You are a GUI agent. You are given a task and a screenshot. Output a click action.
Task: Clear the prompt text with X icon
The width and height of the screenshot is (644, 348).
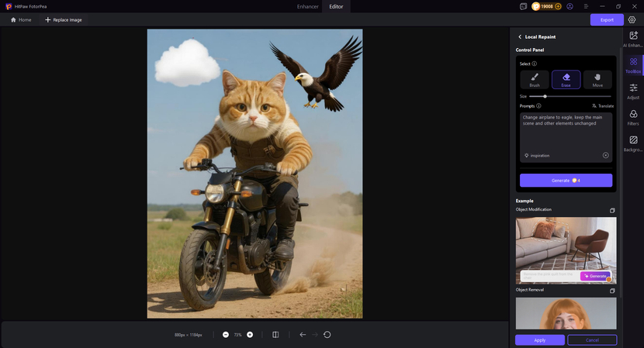coord(605,155)
